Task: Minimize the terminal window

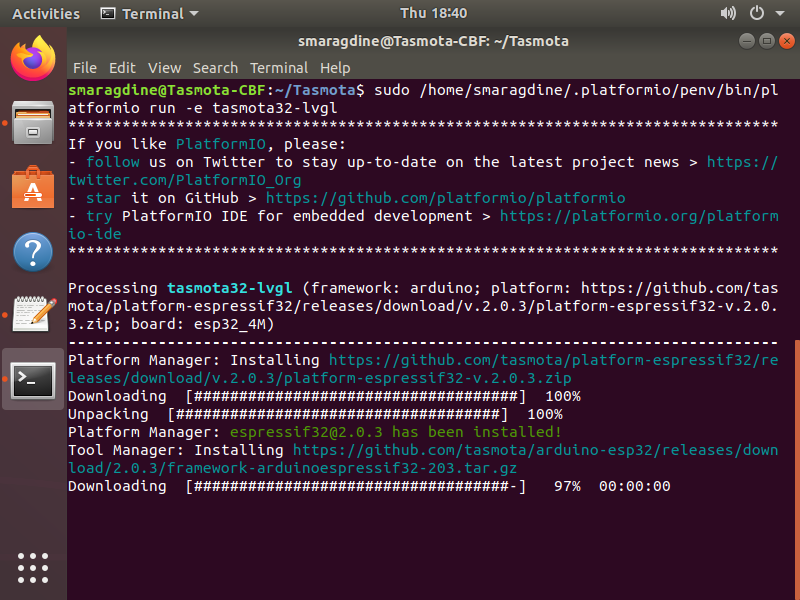Action: [746, 41]
